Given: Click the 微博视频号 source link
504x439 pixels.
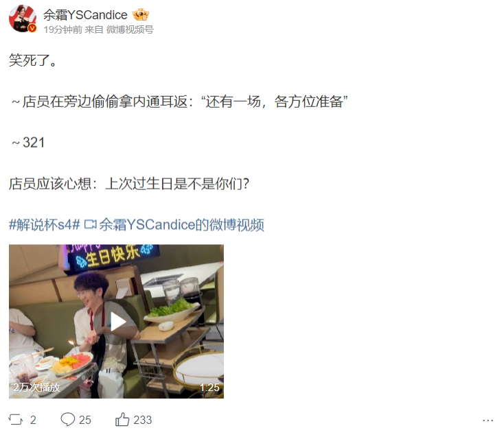Looking at the screenshot, I should click(130, 29).
